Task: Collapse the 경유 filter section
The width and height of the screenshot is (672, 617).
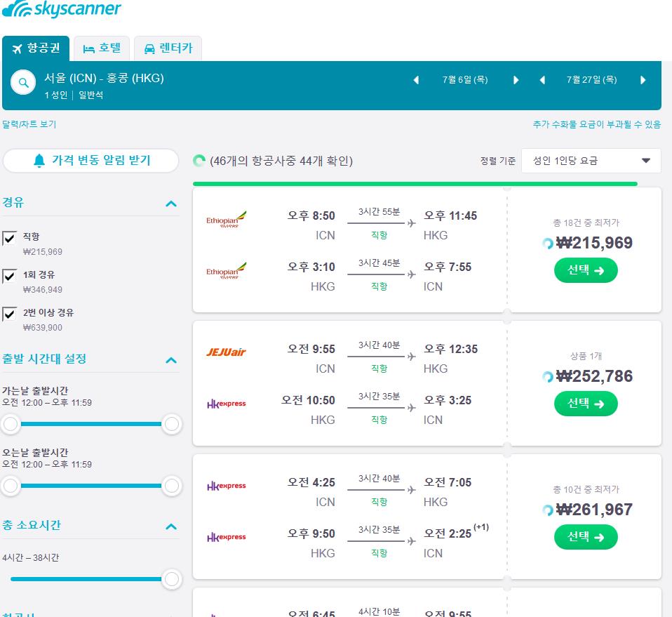Action: click(x=171, y=204)
